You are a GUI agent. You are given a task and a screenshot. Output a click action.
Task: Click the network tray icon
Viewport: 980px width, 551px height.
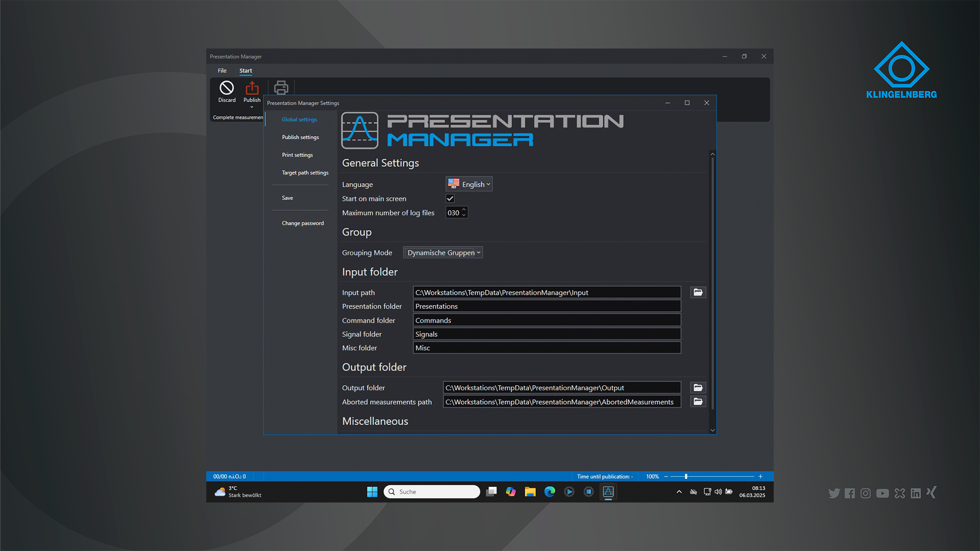tap(707, 492)
